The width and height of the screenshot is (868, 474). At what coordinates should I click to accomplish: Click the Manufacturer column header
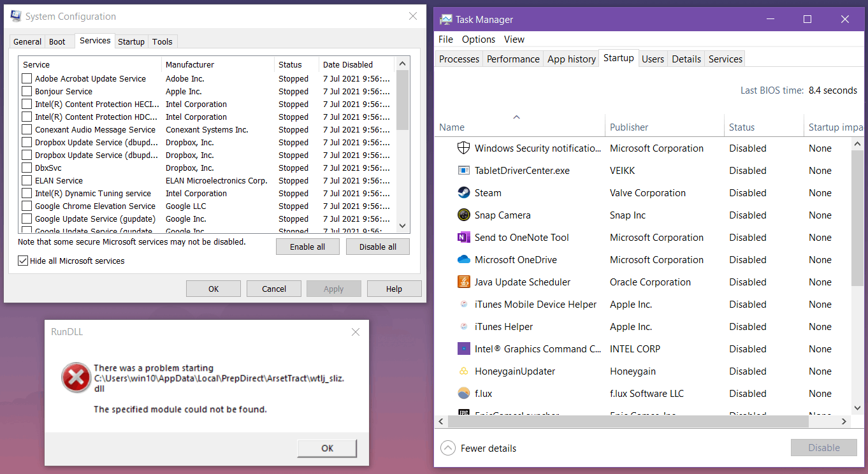(x=218, y=64)
